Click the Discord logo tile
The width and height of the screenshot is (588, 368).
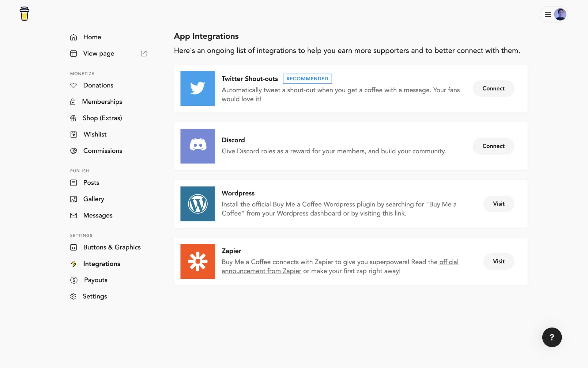click(x=198, y=146)
